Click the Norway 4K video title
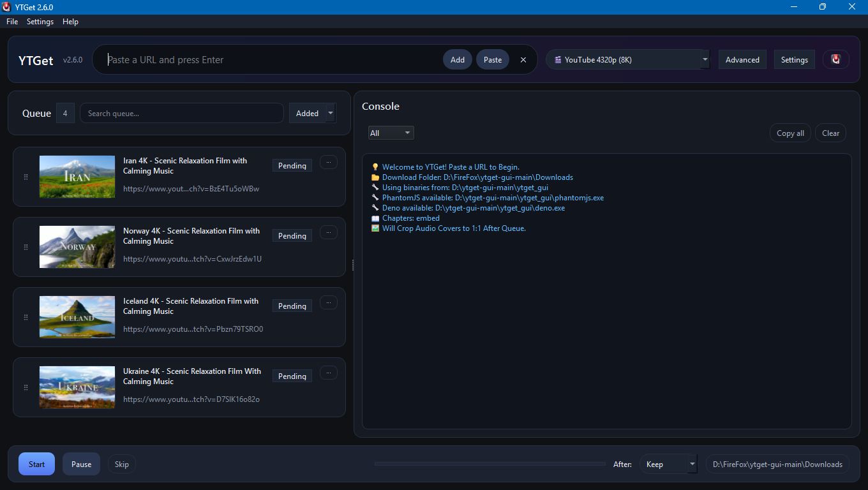This screenshot has width=868, height=490. coord(191,236)
